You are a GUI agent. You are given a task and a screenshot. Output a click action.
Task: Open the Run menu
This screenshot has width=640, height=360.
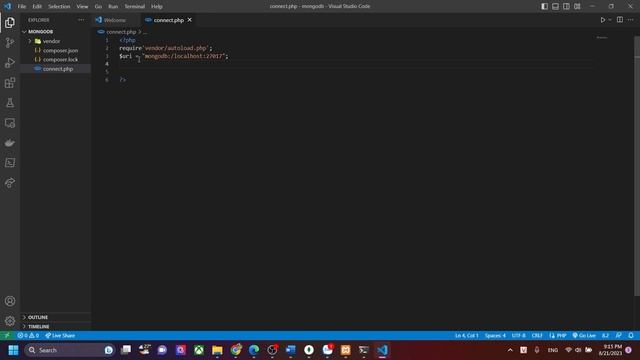(x=113, y=7)
